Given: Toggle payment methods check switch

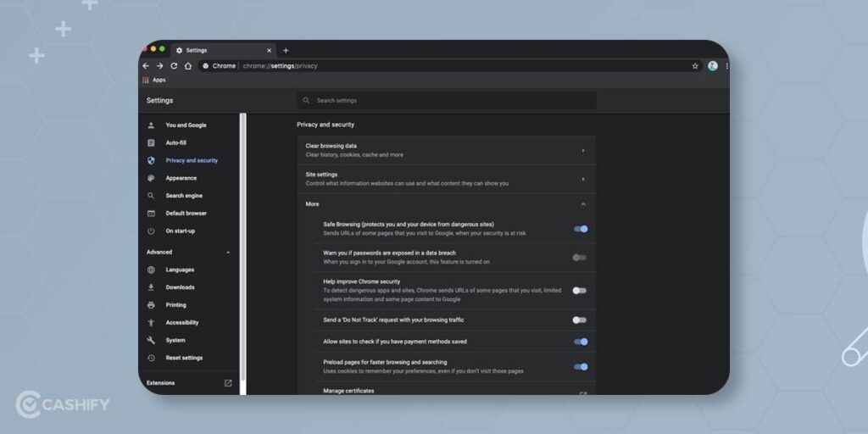Looking at the screenshot, I should coord(581,342).
